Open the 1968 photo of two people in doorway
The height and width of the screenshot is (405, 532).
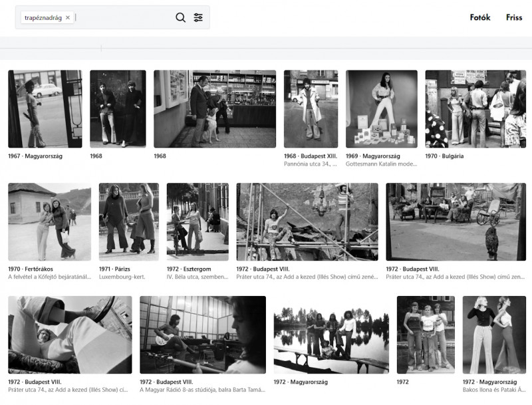coord(118,109)
